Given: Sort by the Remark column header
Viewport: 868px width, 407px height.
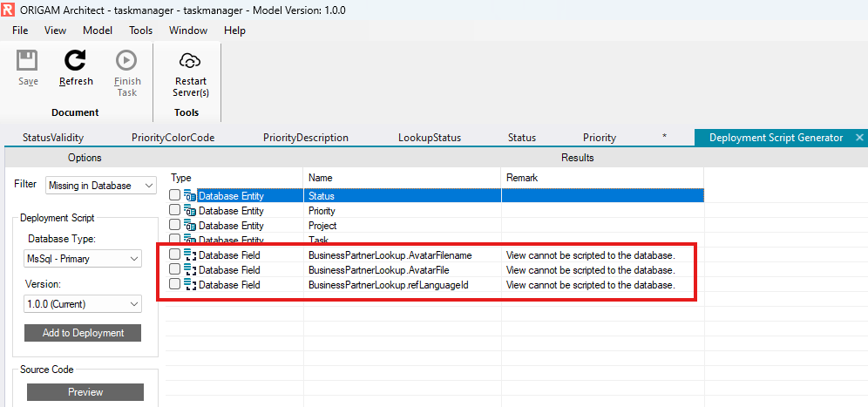Looking at the screenshot, I should click(522, 178).
